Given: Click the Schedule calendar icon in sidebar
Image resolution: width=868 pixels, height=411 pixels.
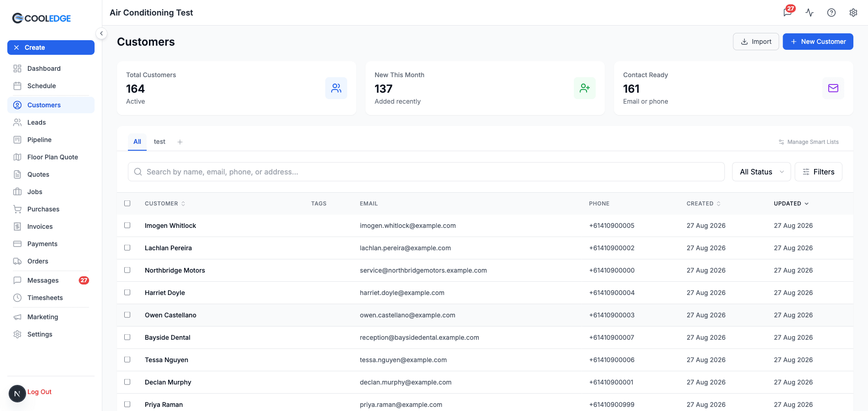Looking at the screenshot, I should (x=17, y=86).
